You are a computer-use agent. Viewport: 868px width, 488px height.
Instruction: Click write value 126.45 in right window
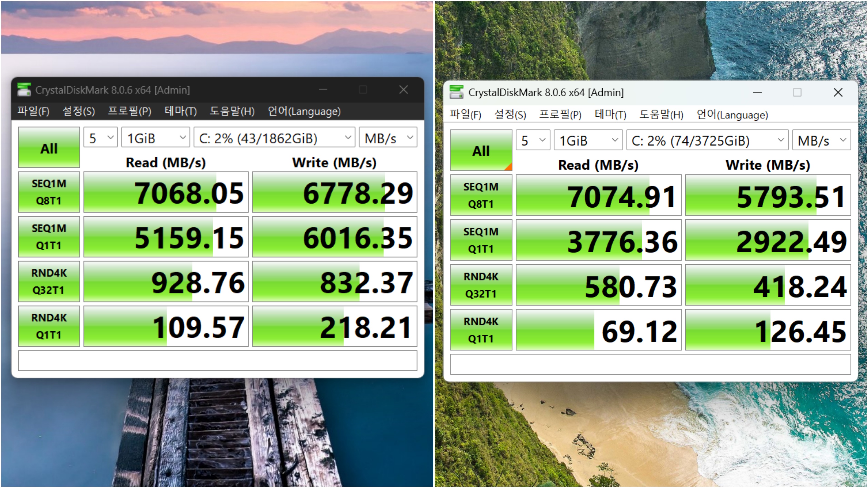tap(768, 330)
